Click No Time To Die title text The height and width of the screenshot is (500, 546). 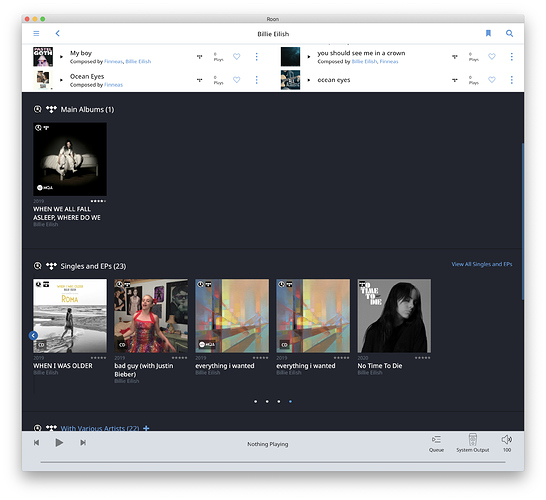380,366
